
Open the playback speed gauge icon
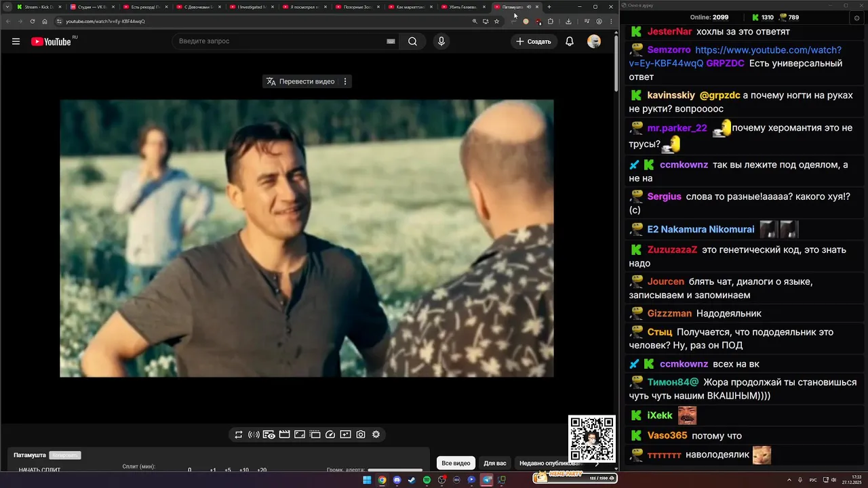[x=330, y=434]
